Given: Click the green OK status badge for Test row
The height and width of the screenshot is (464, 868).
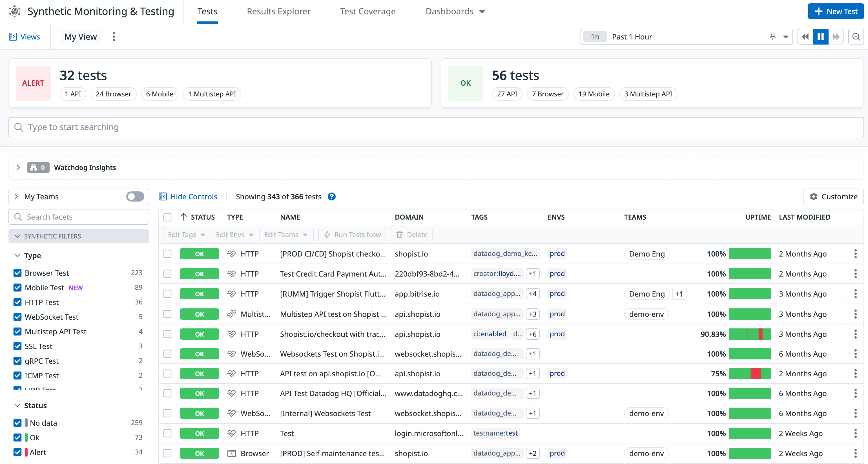Looking at the screenshot, I should pos(199,433).
